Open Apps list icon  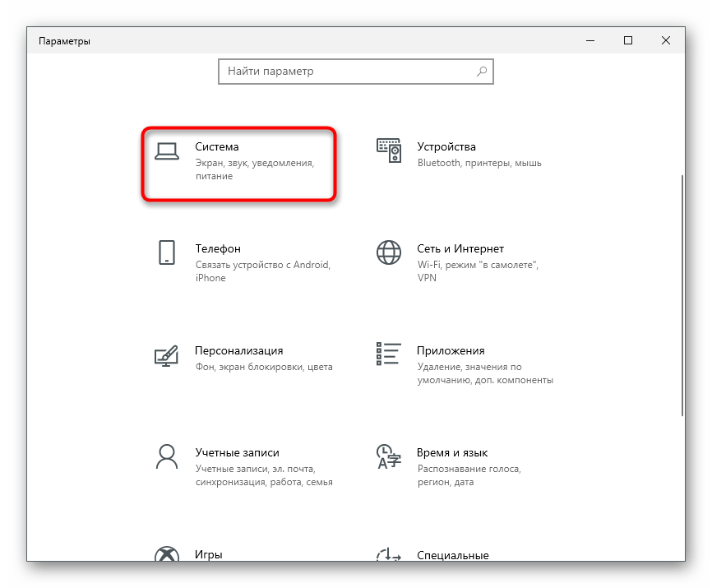pos(389,354)
